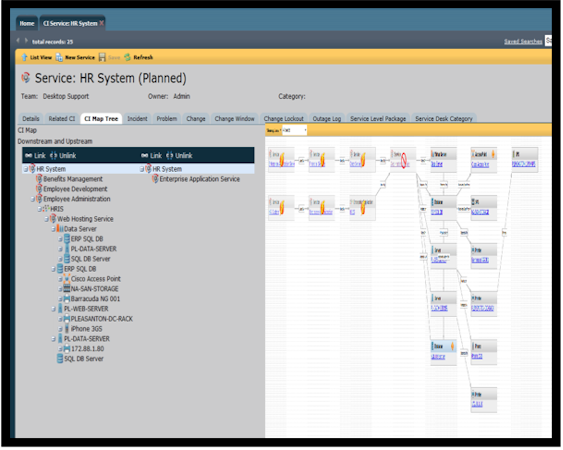The height and width of the screenshot is (450, 563).
Task: Click the search field beside Saved Searches
Action: (548, 41)
